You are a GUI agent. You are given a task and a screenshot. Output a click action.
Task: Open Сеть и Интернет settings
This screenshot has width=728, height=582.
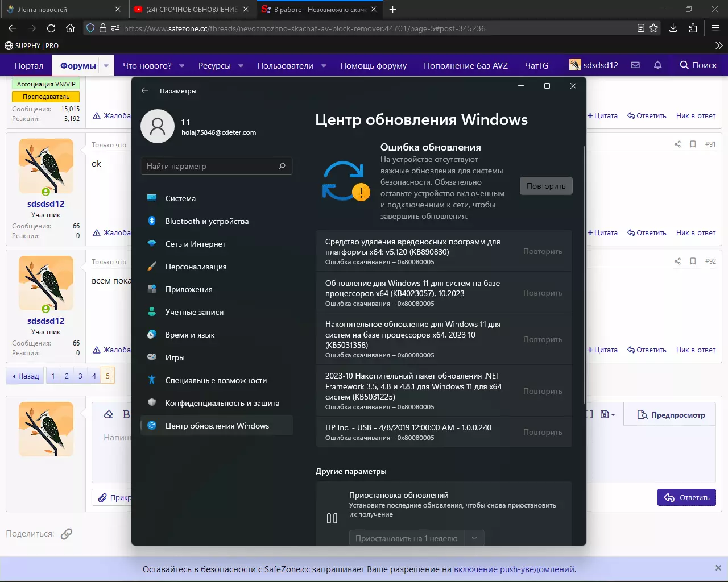(216, 244)
